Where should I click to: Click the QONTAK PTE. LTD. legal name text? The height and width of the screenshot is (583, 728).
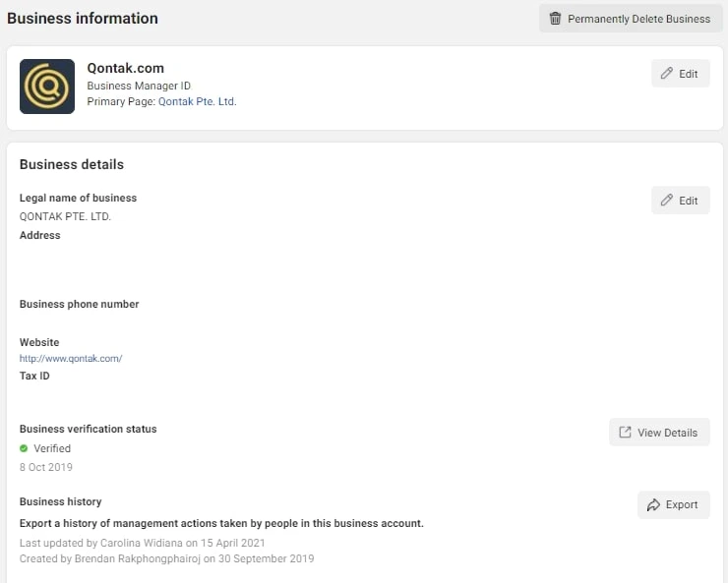tap(65, 216)
